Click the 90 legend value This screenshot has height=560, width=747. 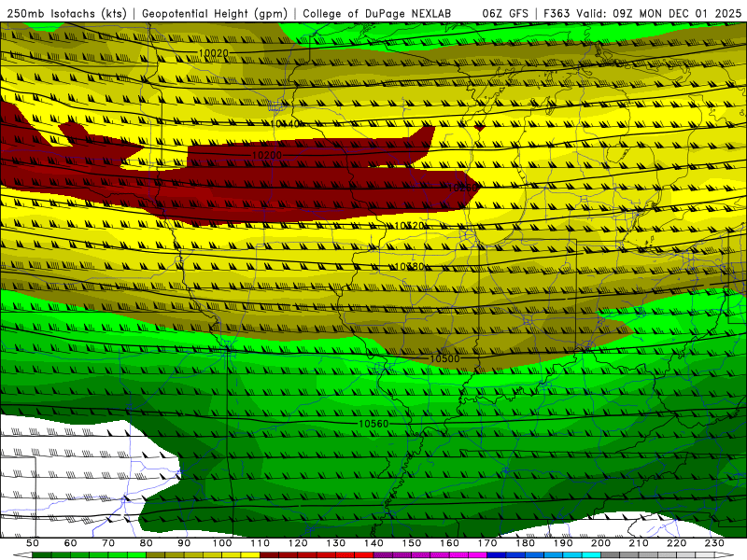click(184, 543)
